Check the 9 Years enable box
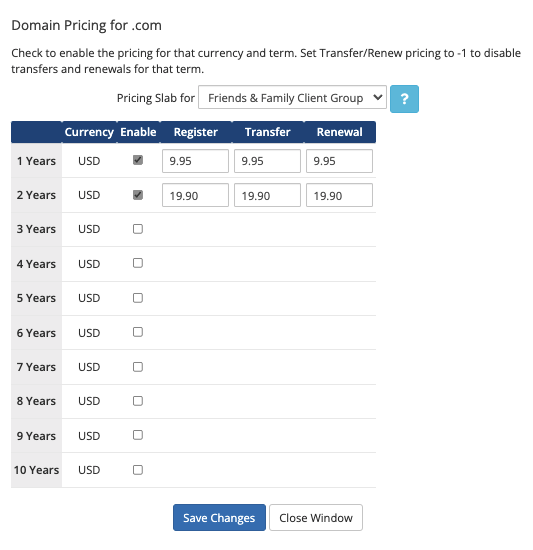Screen dimensions: 533x550 coord(138,435)
